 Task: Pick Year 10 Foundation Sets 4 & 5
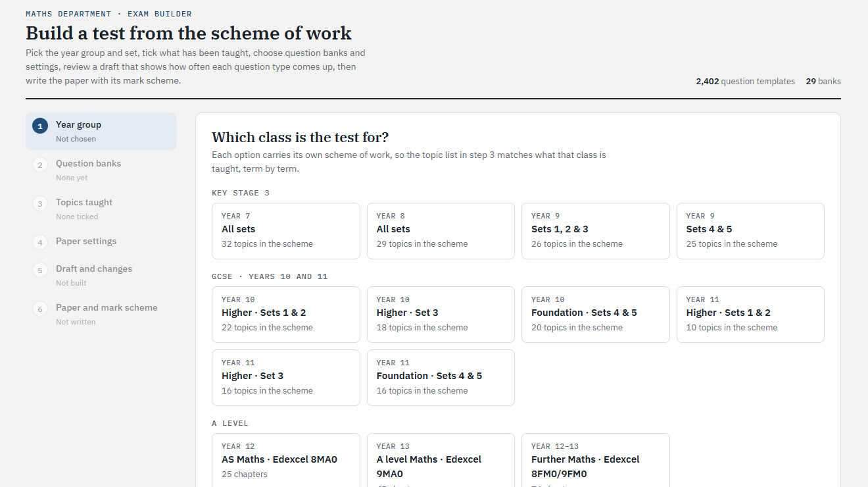(x=596, y=315)
